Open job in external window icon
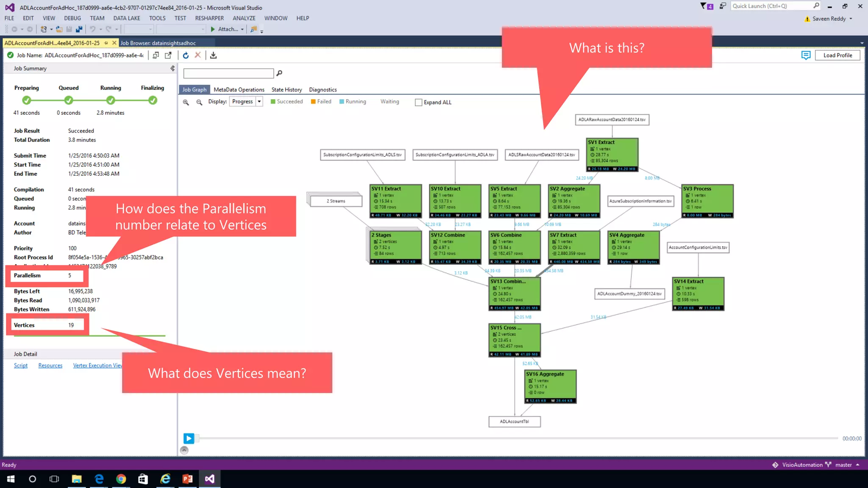 (x=168, y=55)
